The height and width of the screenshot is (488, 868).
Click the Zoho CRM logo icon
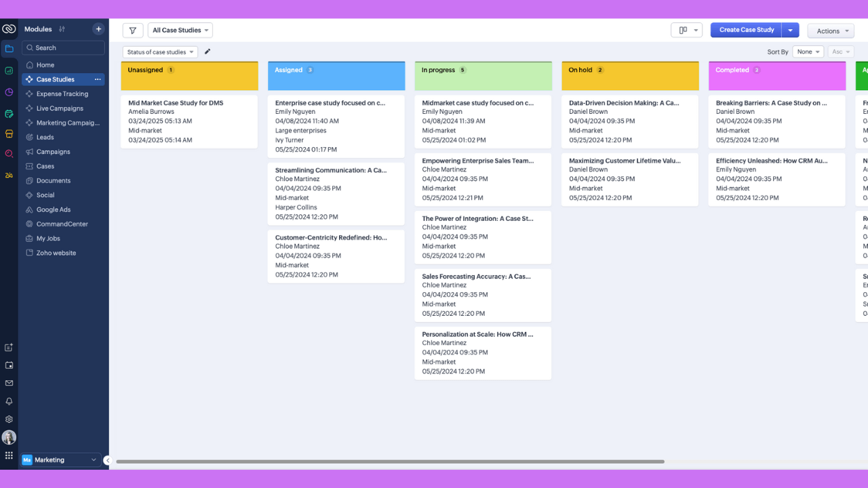(9, 29)
